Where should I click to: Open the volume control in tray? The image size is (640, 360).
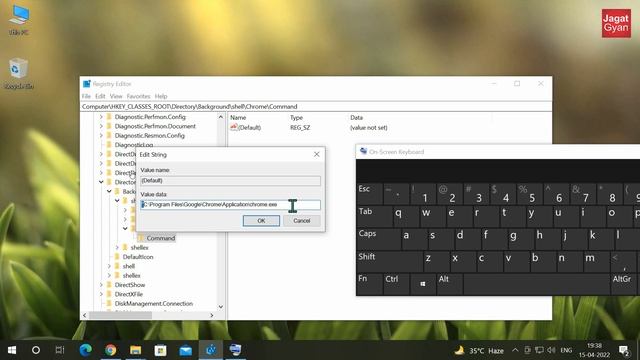tap(551, 350)
